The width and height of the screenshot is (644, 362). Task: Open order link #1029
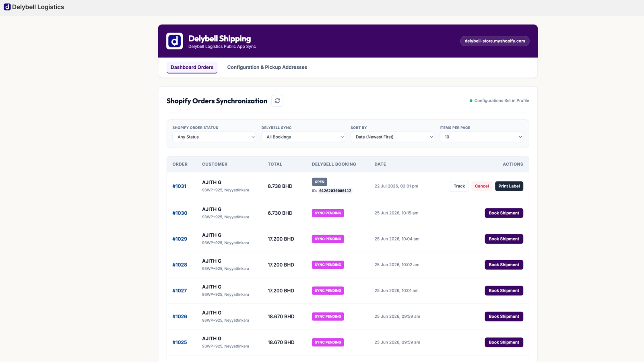click(180, 239)
